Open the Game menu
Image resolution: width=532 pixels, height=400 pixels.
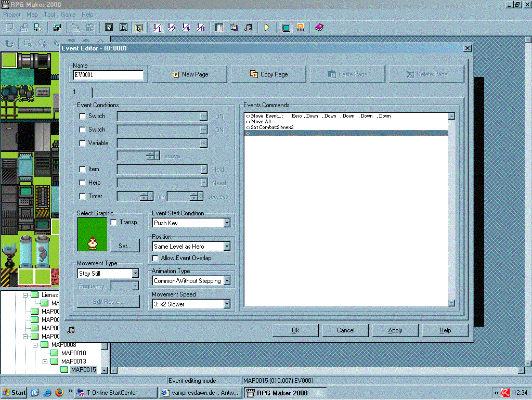coord(68,15)
